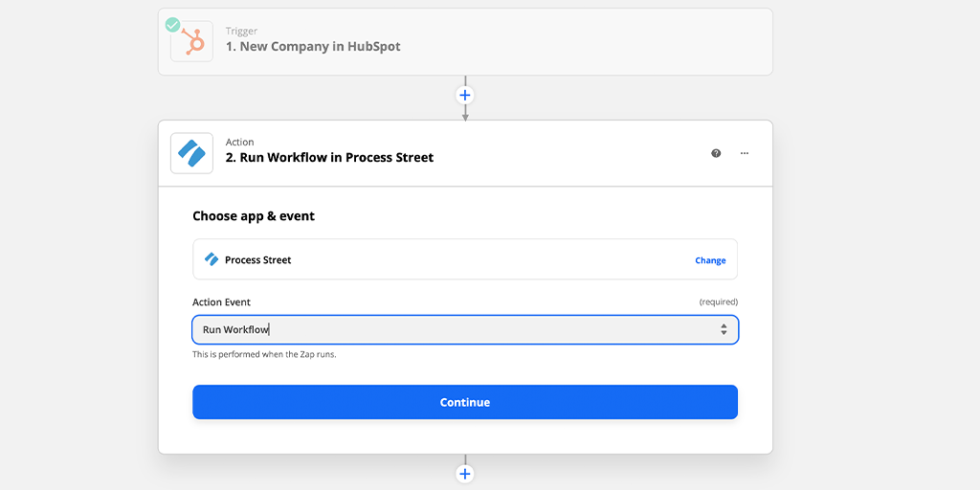The image size is (980, 490).
Task: Click Process Street logo in app field
Action: (x=212, y=259)
